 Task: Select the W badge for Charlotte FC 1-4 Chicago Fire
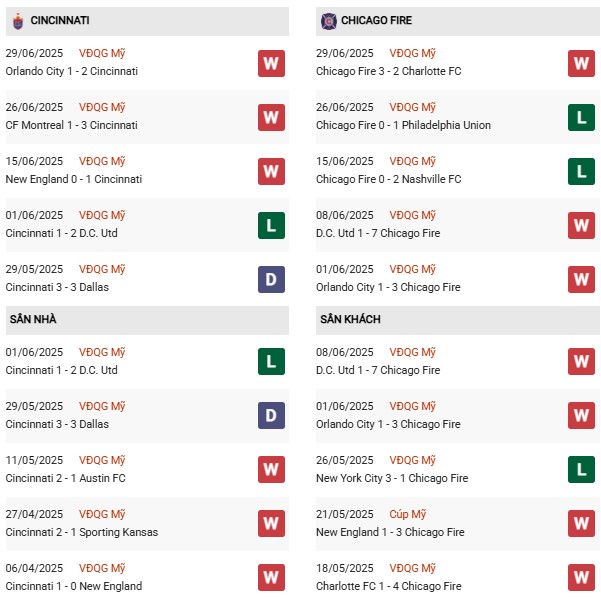(x=581, y=577)
